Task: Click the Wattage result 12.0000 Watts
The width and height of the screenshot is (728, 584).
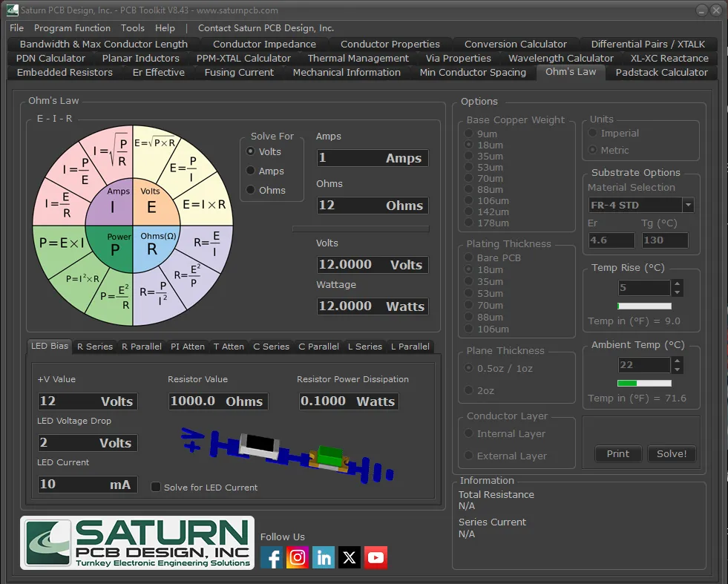Action: pyautogui.click(x=373, y=306)
